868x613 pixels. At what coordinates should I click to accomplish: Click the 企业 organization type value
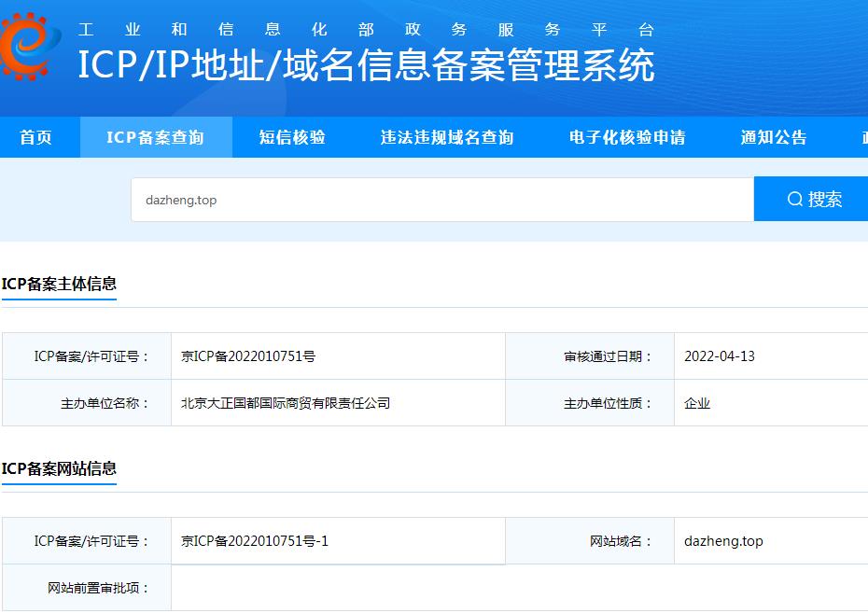tap(697, 403)
